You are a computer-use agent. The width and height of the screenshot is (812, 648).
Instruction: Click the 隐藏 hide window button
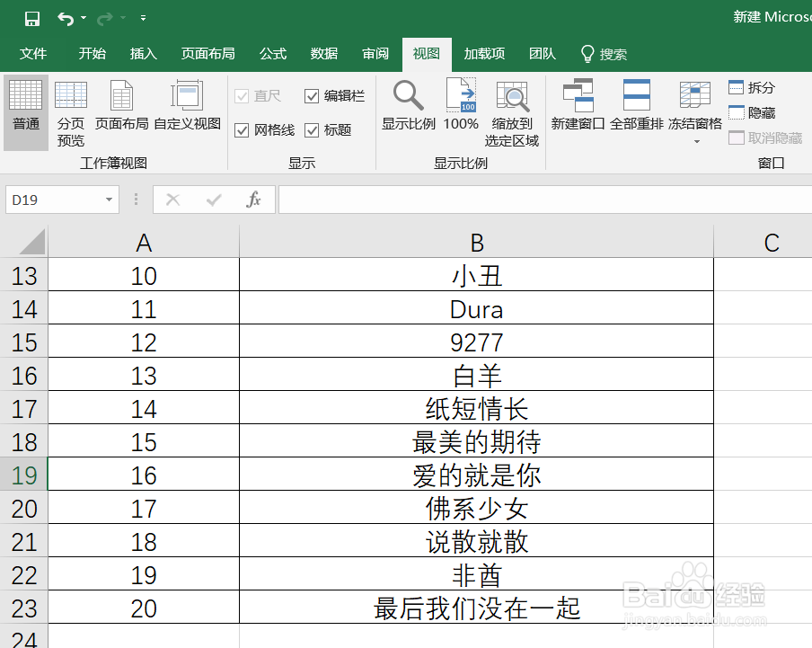(752, 112)
